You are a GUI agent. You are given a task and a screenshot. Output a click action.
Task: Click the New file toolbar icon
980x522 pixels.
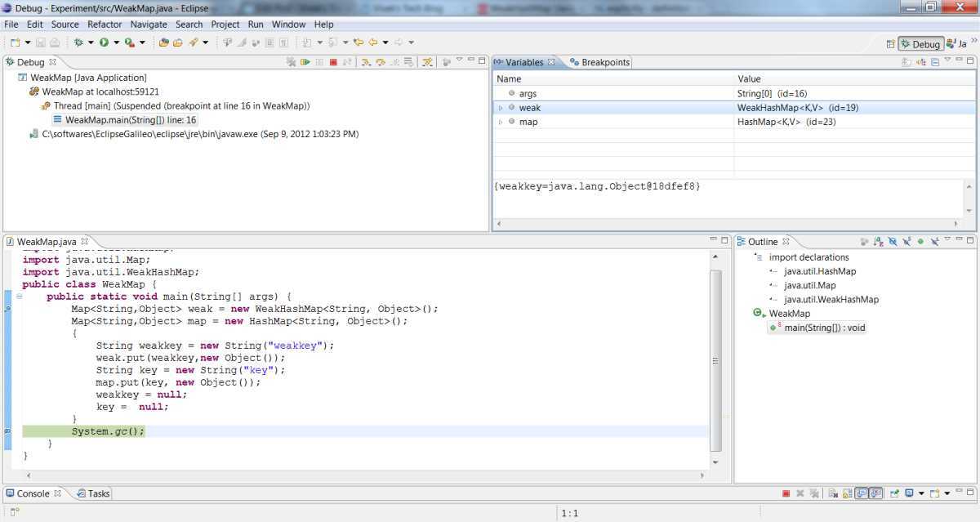tap(15, 42)
